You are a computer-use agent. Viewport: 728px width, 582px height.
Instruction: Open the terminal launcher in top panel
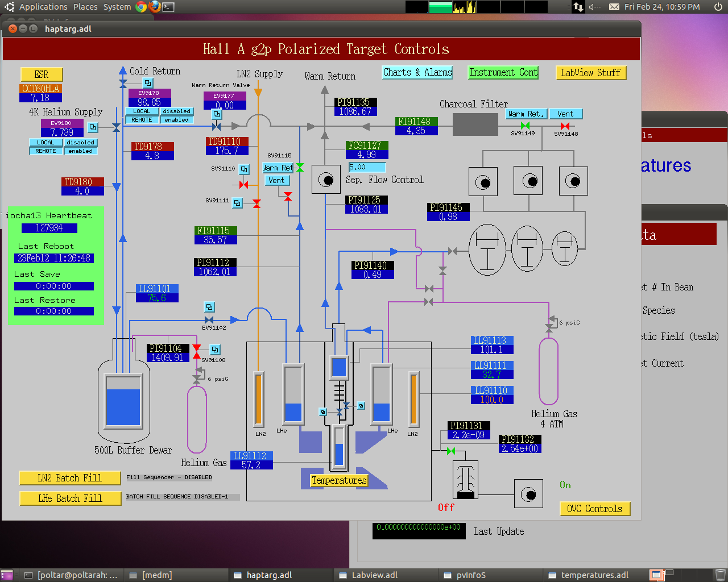(168, 7)
